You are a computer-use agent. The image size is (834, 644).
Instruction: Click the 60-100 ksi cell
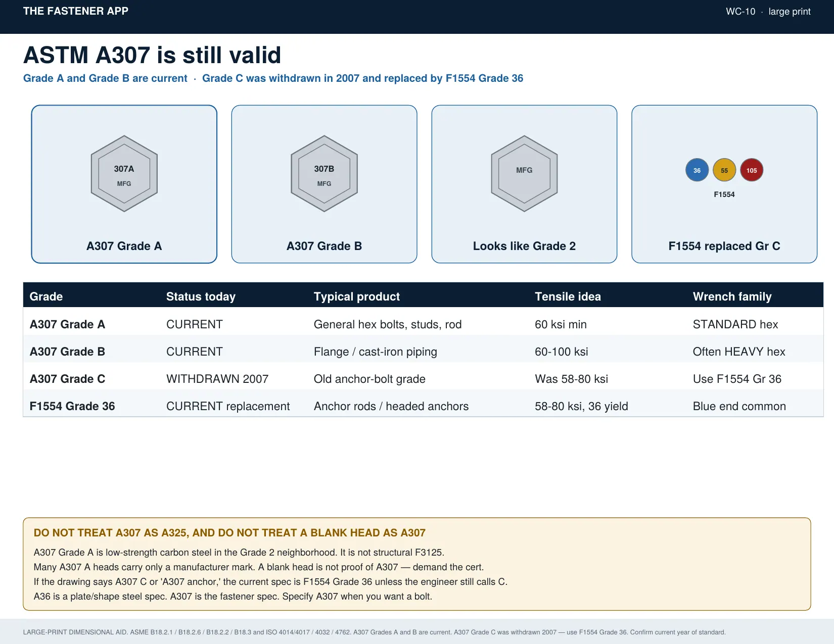point(562,352)
